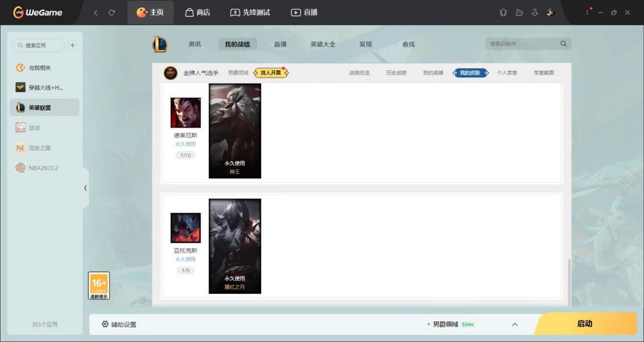This screenshot has height=342, width=644.
Task: Refresh the page with the reload icon
Action: (x=112, y=13)
